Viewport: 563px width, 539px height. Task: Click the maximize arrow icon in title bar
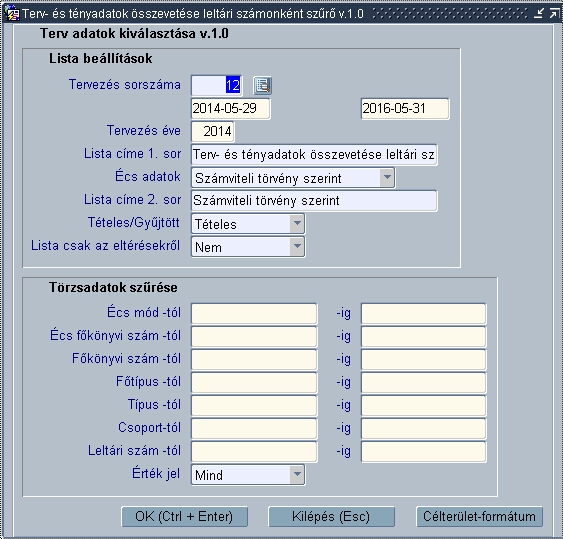click(x=554, y=14)
